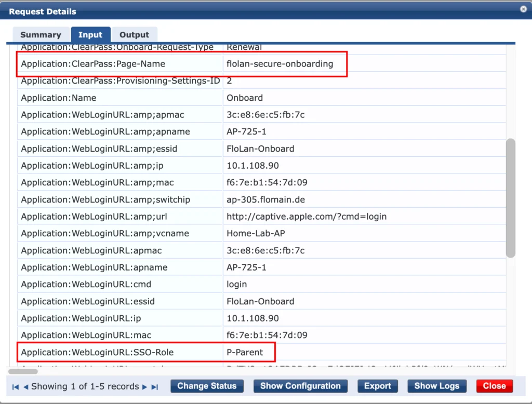Open the Show Configuration view
The width and height of the screenshot is (532, 404).
(300, 386)
